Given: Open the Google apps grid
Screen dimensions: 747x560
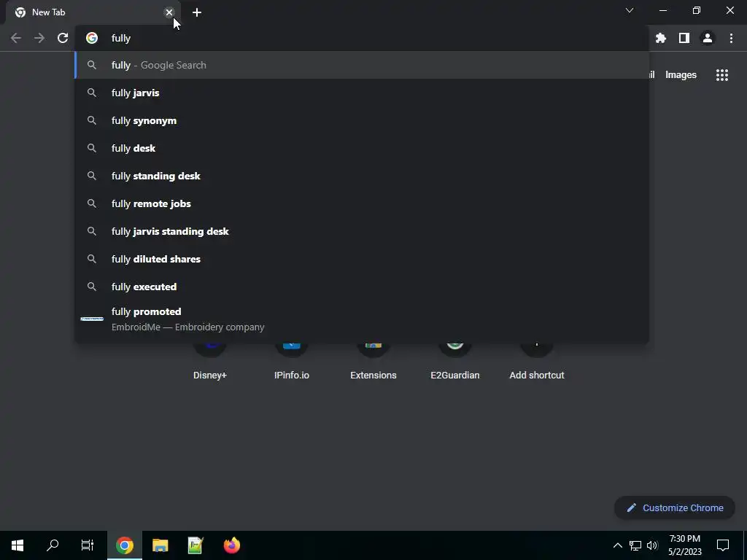Looking at the screenshot, I should coord(722,75).
